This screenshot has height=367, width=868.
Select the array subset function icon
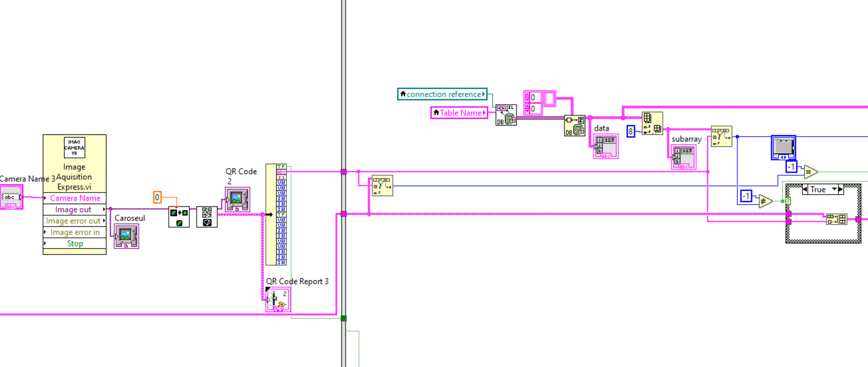(652, 124)
